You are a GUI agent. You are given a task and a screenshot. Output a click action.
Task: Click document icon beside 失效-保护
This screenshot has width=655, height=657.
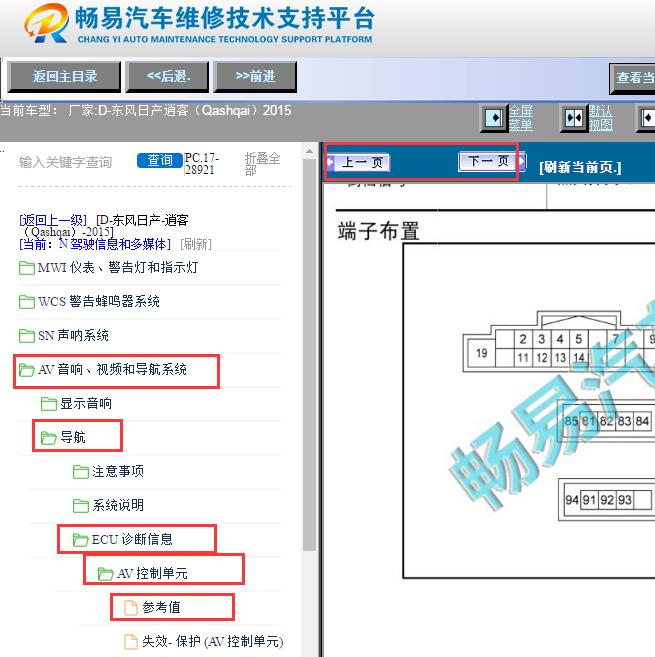(131, 641)
